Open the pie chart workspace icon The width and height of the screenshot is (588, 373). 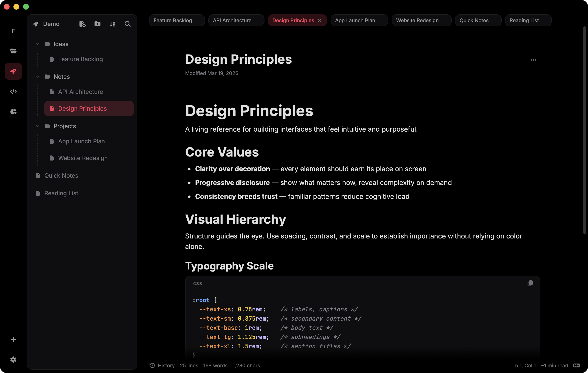pyautogui.click(x=13, y=111)
